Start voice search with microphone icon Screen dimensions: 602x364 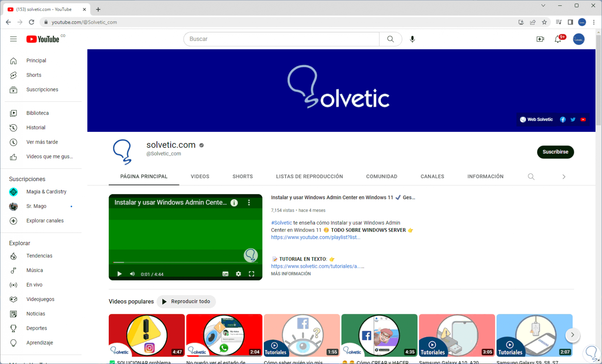coord(412,39)
